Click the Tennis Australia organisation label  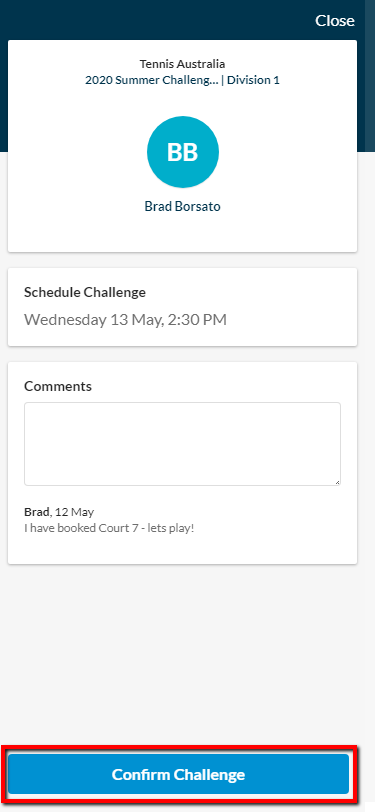(x=182, y=64)
